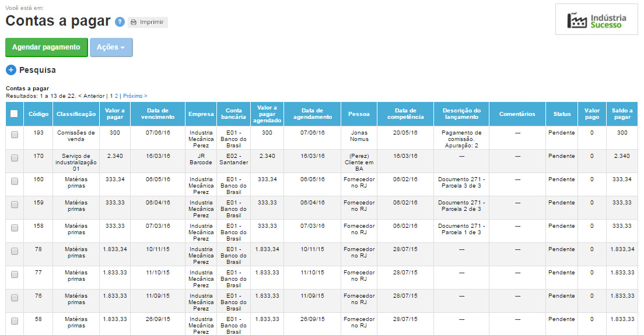
Task: Go to page 2 of results
Action: [116, 96]
